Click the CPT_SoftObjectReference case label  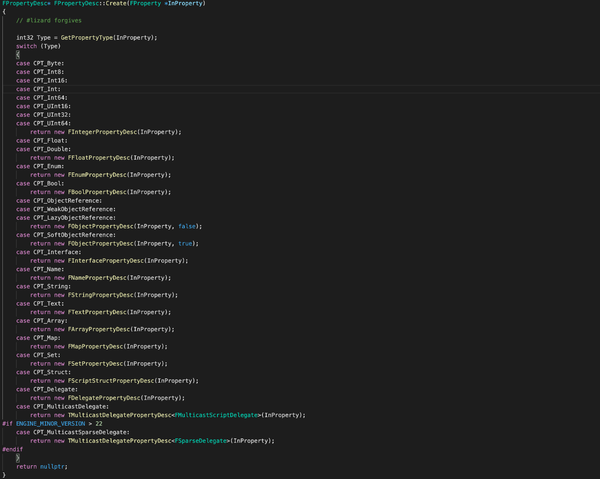[x=72, y=234]
